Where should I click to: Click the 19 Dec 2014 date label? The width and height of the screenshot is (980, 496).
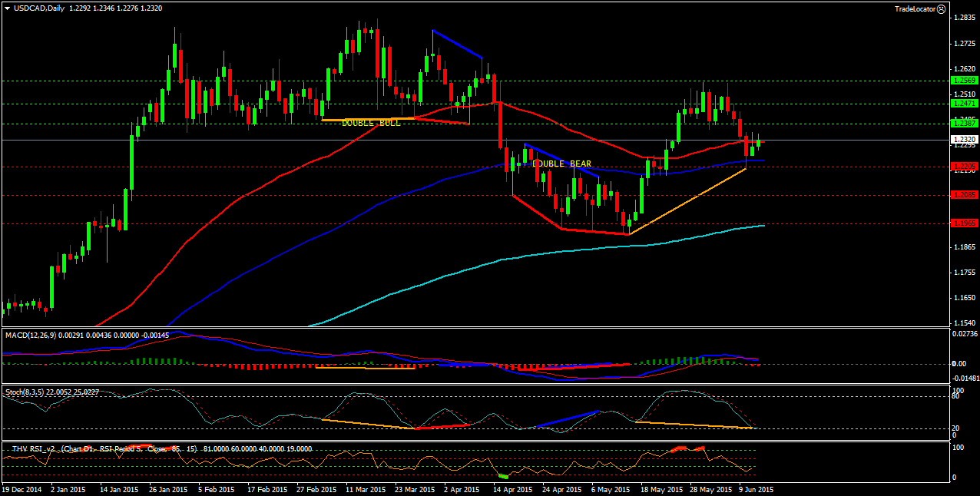click(21, 488)
